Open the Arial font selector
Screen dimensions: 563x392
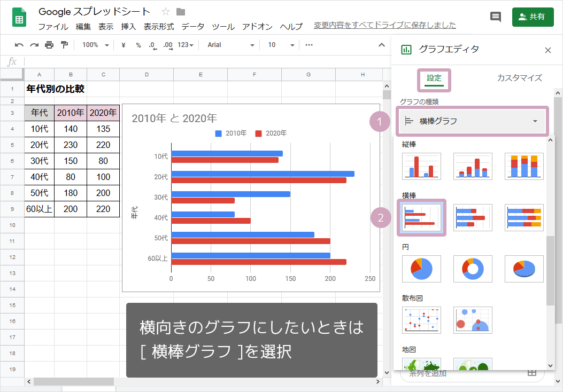(x=230, y=45)
